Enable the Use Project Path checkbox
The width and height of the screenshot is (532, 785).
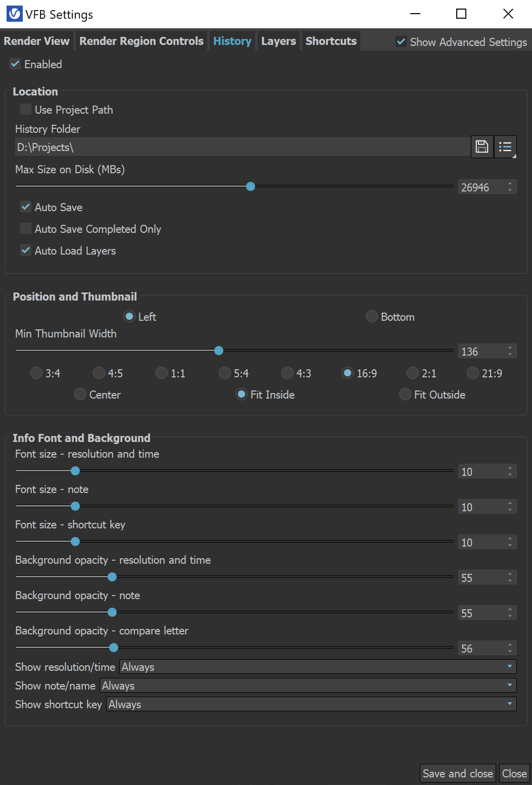[26, 109]
